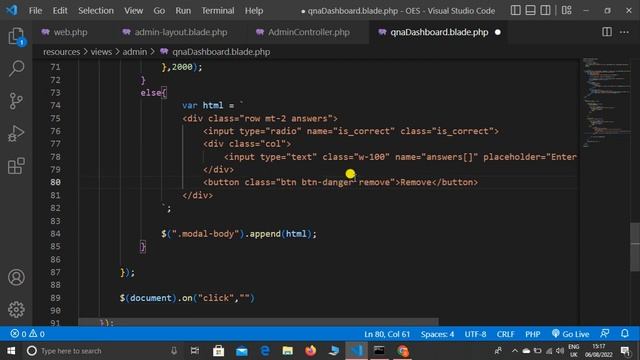Click line number 80

pyautogui.click(x=56, y=182)
